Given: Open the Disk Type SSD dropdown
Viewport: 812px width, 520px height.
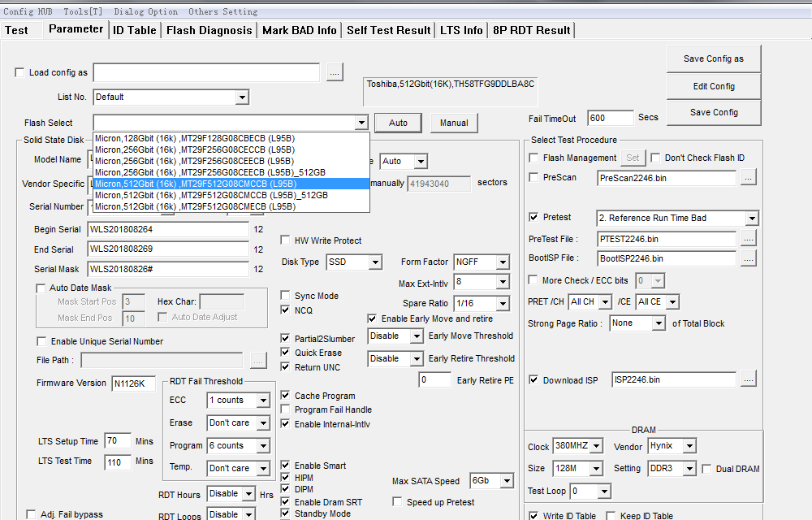Looking at the screenshot, I should pyautogui.click(x=375, y=262).
